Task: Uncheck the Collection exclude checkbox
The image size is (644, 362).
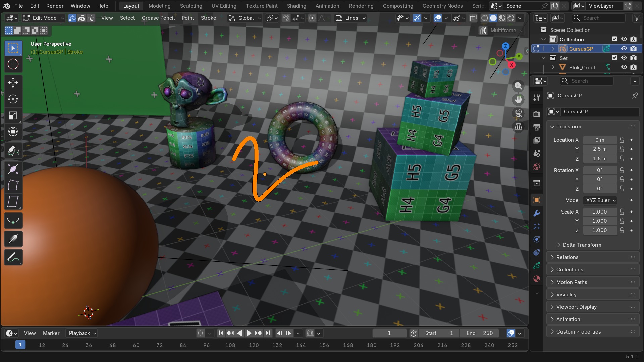Action: click(614, 39)
